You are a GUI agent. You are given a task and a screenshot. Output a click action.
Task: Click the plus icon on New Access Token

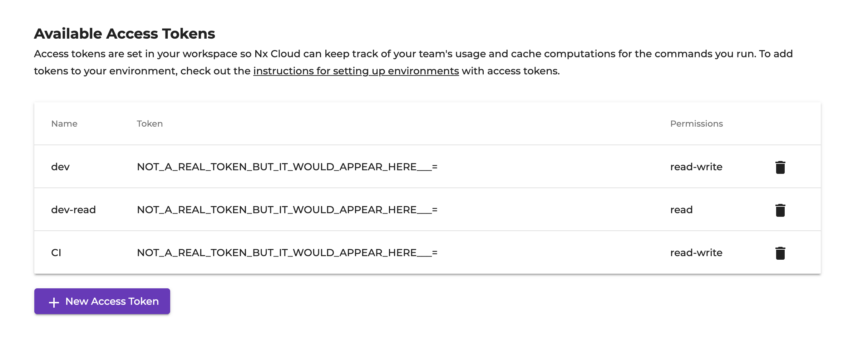pos(54,302)
